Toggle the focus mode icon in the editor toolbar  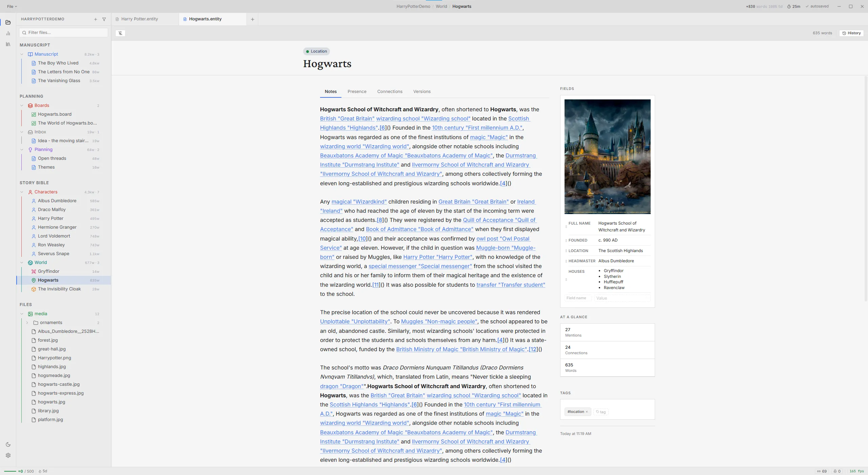pyautogui.click(x=120, y=33)
